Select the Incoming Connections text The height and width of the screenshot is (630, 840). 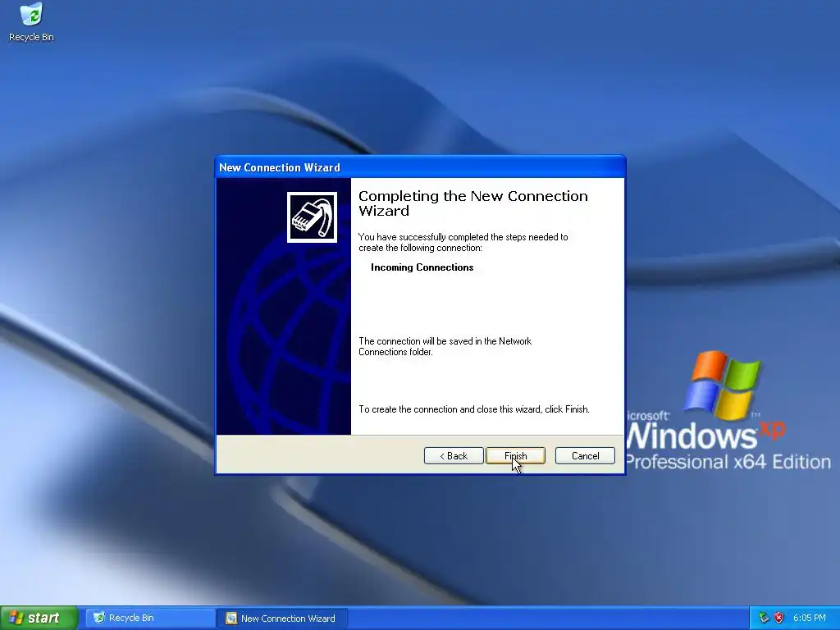pyautogui.click(x=422, y=267)
